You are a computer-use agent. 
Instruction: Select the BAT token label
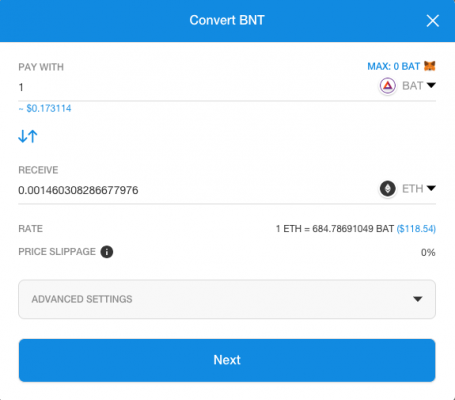412,86
